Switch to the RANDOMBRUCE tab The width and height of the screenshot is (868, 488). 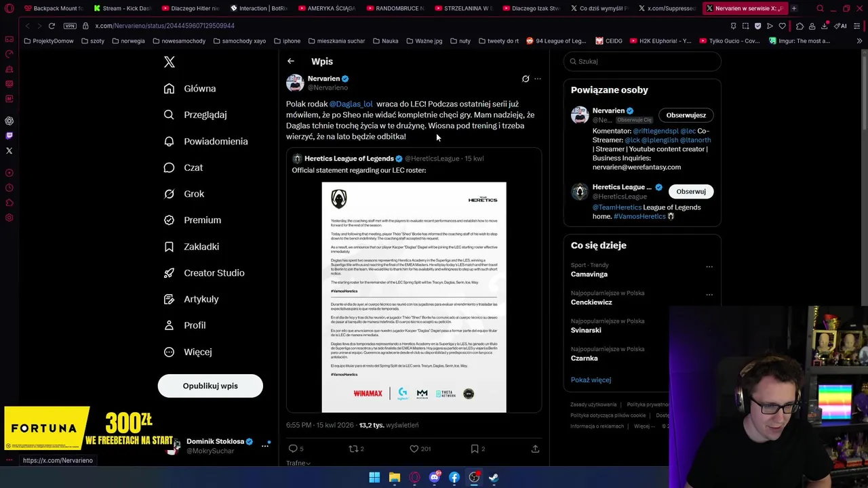[396, 8]
